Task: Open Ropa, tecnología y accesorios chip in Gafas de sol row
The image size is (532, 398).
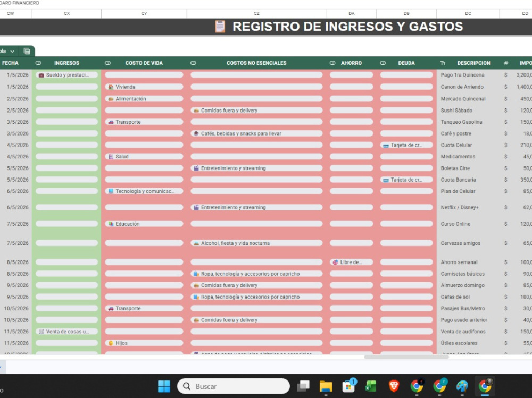Action: point(256,297)
